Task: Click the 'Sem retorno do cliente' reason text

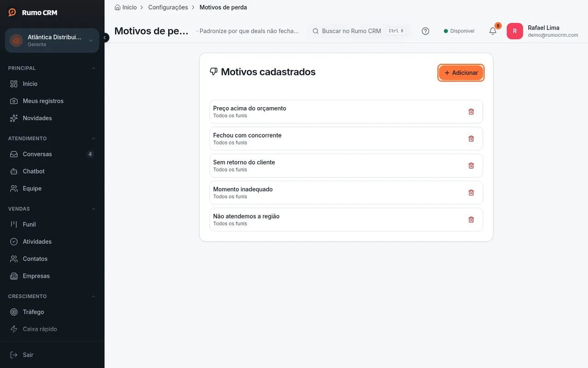Action: 244,162
